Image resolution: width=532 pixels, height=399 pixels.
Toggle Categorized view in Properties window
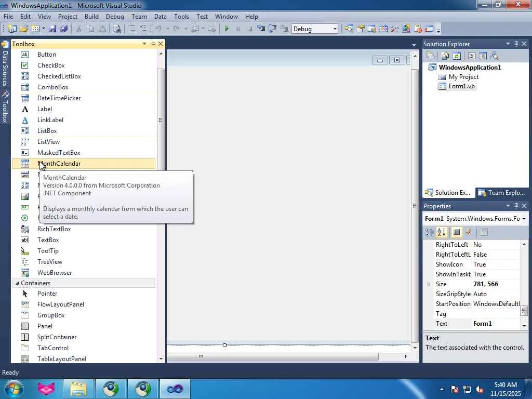pos(430,232)
